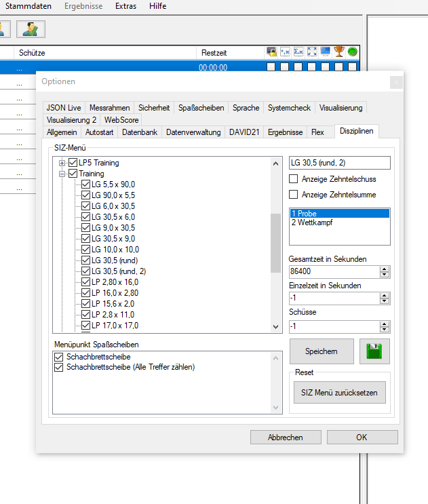Click SIZ Menü zurücksetzen button
428x504 pixels.
point(339,392)
